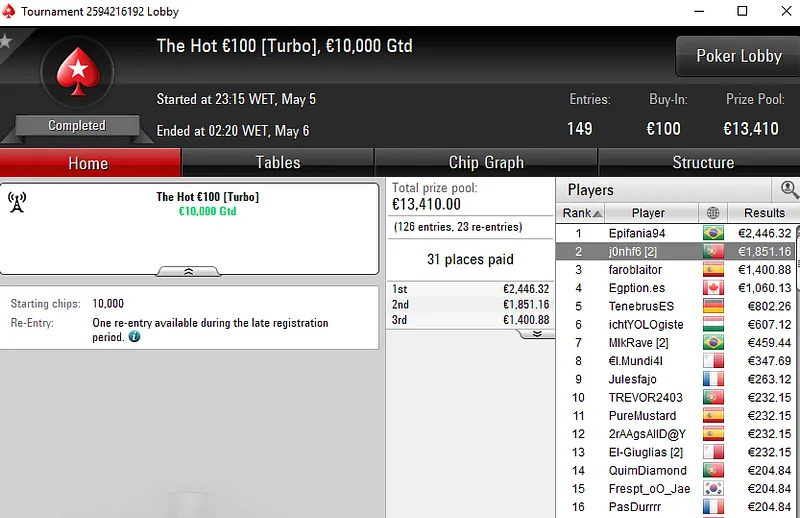
Task: Expand the prize payouts list
Action: click(537, 334)
